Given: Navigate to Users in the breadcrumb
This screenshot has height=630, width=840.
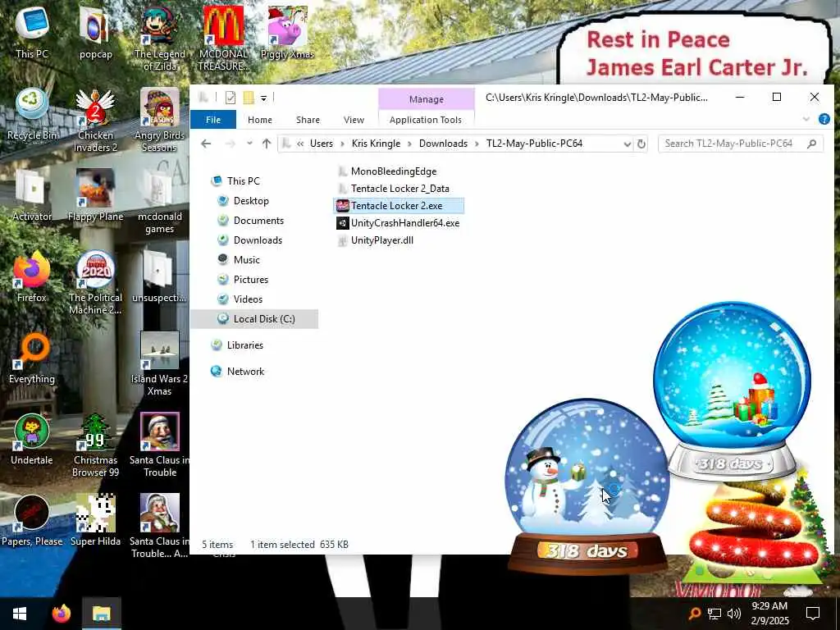Looking at the screenshot, I should coord(322,144).
